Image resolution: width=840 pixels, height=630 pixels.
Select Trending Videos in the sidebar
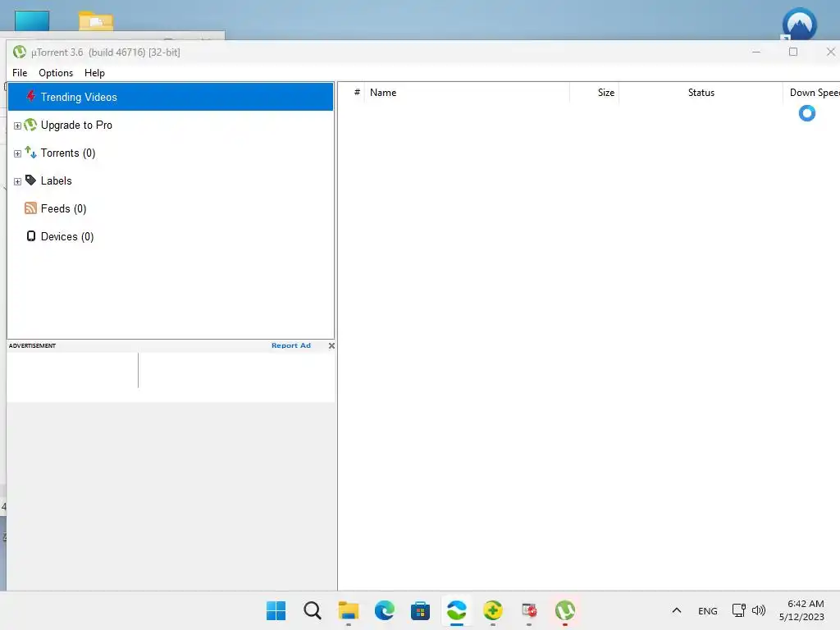[171, 97]
